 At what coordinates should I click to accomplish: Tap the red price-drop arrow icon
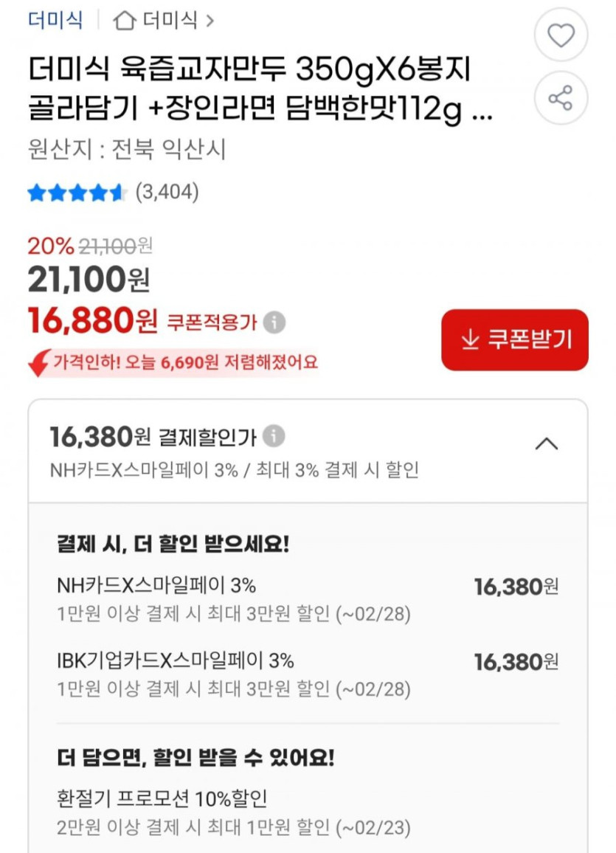(38, 362)
